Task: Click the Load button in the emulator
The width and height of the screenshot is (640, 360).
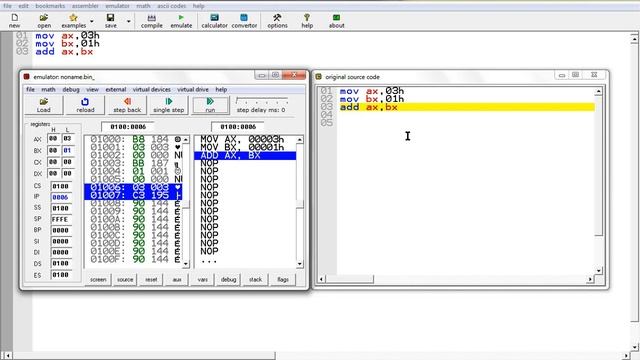Action: (x=44, y=105)
